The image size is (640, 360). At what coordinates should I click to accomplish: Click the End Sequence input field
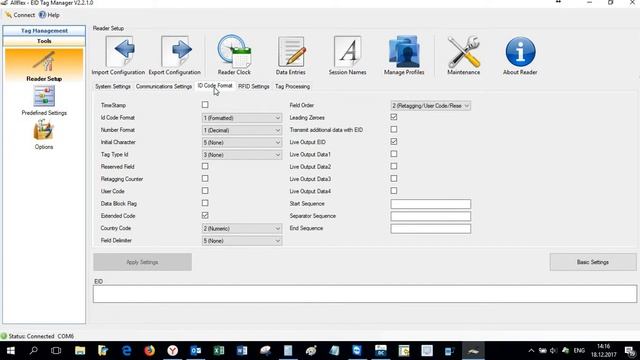click(431, 229)
